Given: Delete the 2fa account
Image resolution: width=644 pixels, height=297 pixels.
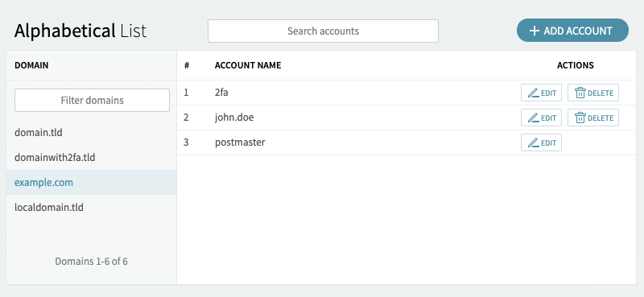Looking at the screenshot, I should coord(593,93).
